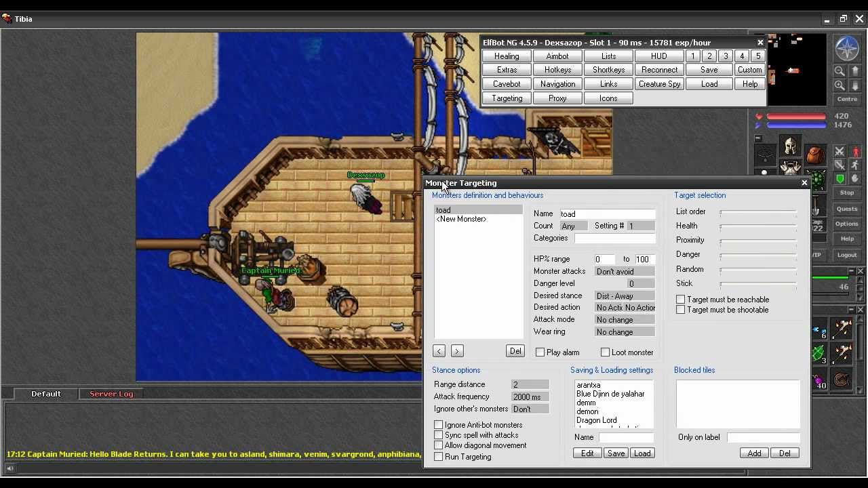
Task: Click the purple potion stack of 40
Action: point(820,380)
